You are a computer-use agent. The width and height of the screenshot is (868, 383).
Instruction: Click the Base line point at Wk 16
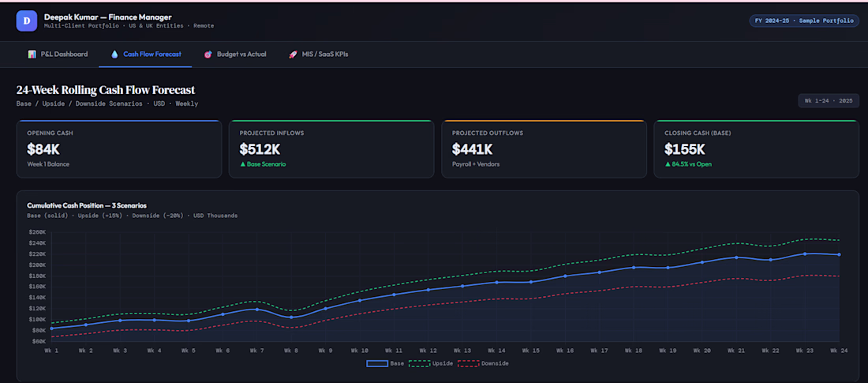point(565,276)
